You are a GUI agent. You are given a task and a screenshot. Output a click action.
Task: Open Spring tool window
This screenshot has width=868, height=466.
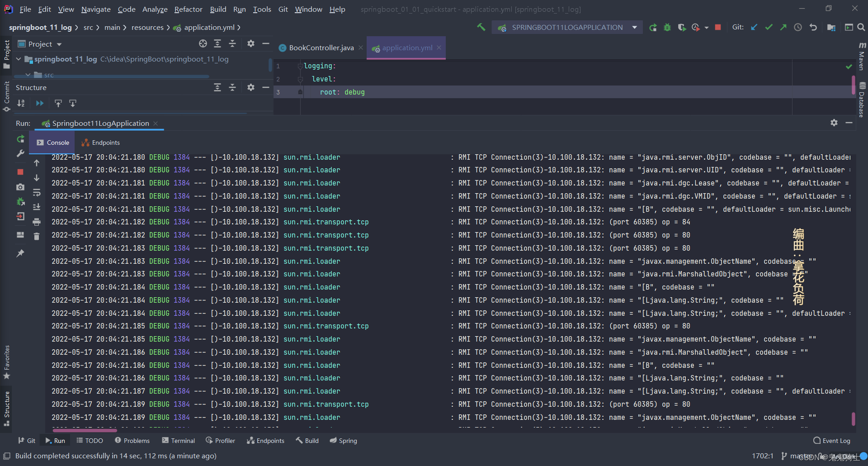point(343,441)
